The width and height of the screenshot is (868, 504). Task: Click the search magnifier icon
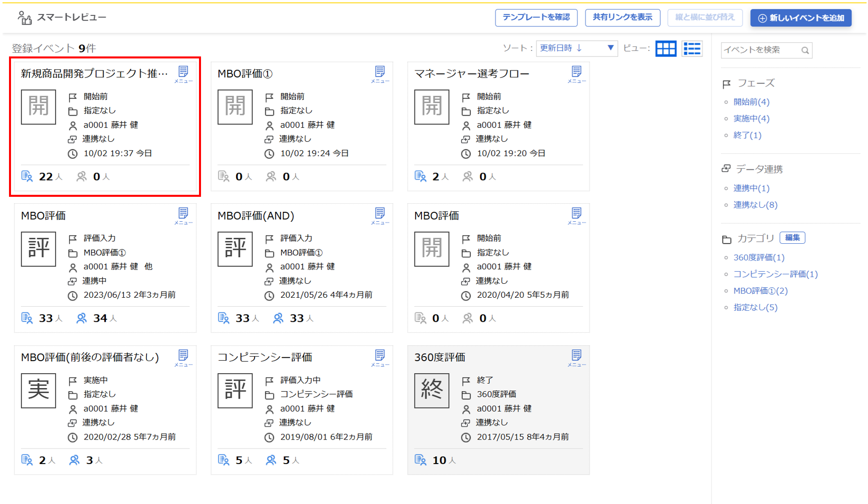[x=804, y=50]
